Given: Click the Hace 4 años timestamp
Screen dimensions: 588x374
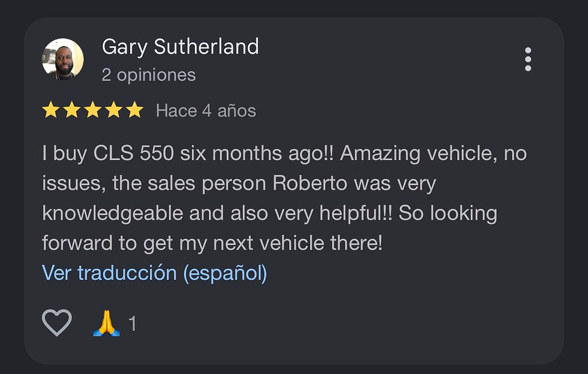Looking at the screenshot, I should (206, 110).
